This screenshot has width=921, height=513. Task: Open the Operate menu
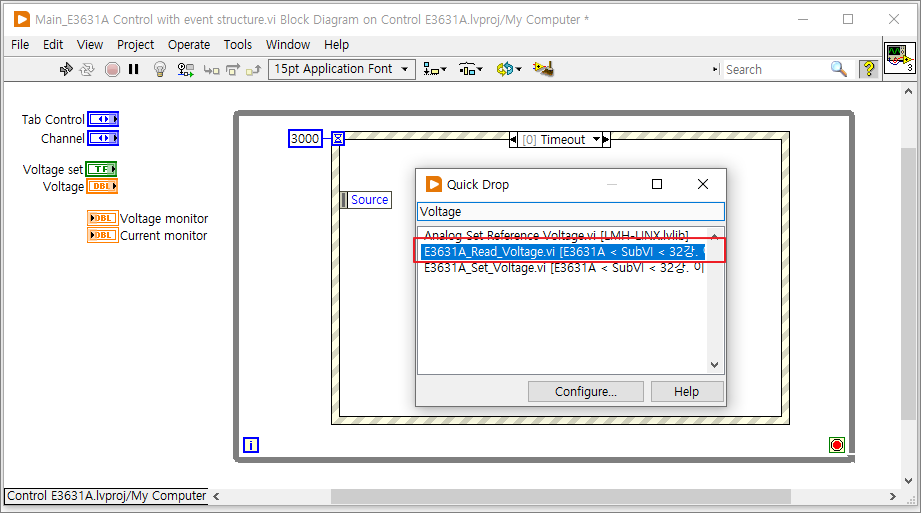point(189,45)
